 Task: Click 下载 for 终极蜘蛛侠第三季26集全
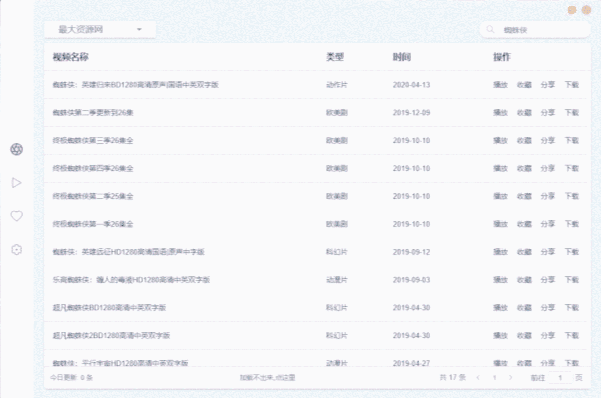[x=571, y=140]
